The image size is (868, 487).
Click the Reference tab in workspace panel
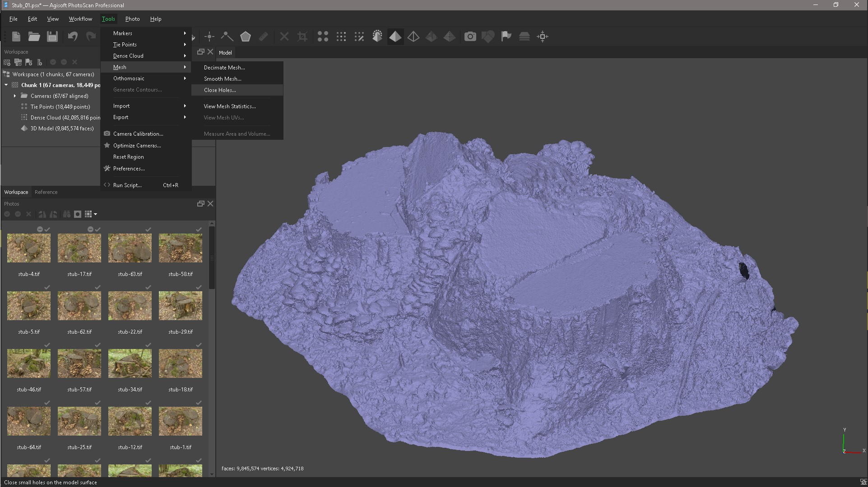(45, 192)
